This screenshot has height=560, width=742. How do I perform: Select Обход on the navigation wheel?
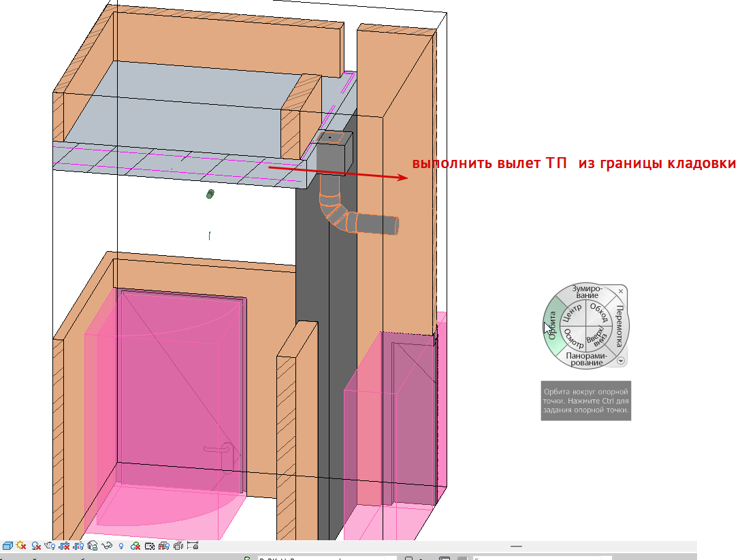coord(599,313)
